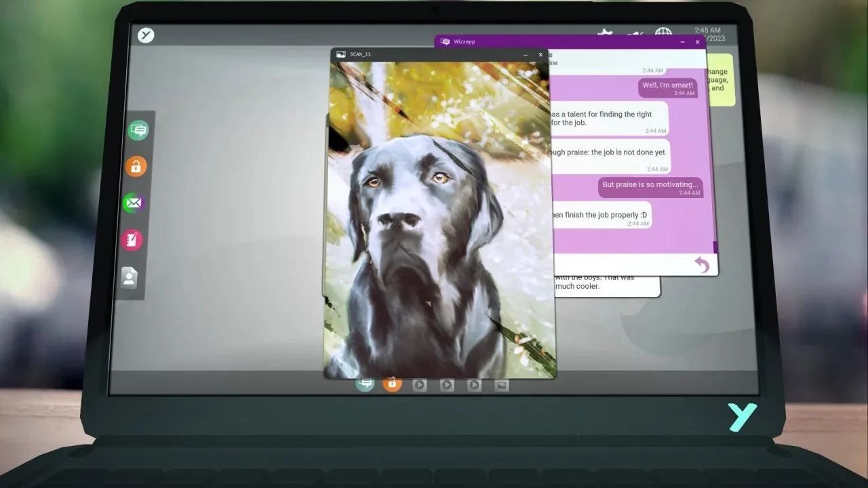Launch the green chat app in the sidebar
The height and width of the screenshot is (488, 868).
(x=138, y=130)
